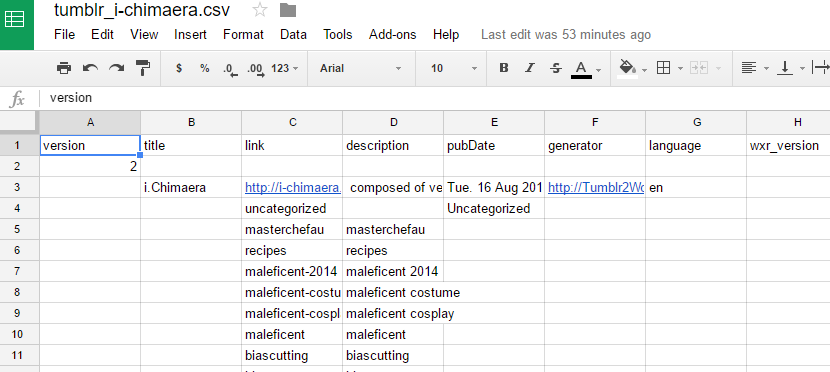This screenshot has height=372, width=830.
Task: Select column D header
Action: coord(393,122)
